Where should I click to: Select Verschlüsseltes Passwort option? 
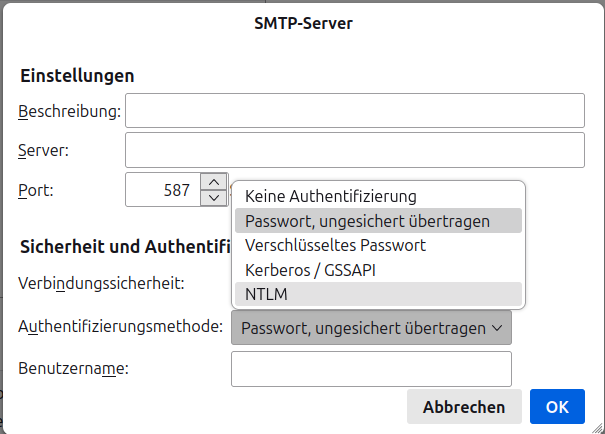point(335,245)
